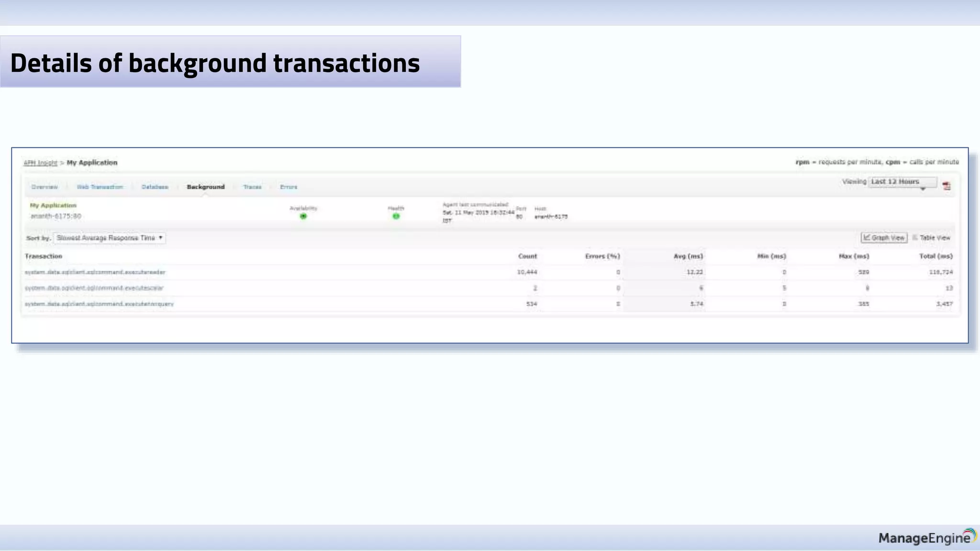Click the Transaction column header
980x551 pixels.
(x=44, y=256)
